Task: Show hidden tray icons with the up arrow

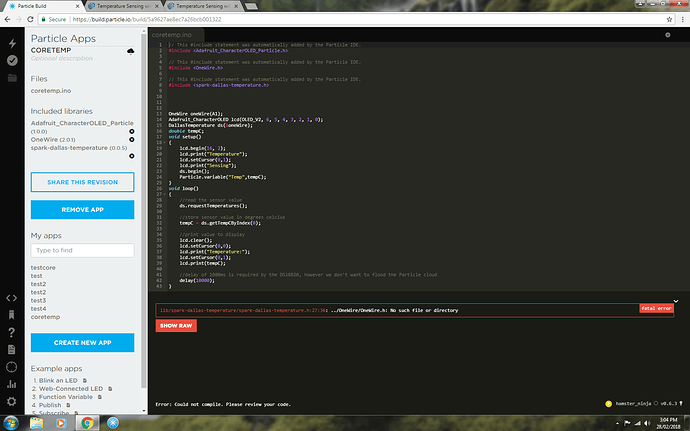Action: (x=617, y=424)
